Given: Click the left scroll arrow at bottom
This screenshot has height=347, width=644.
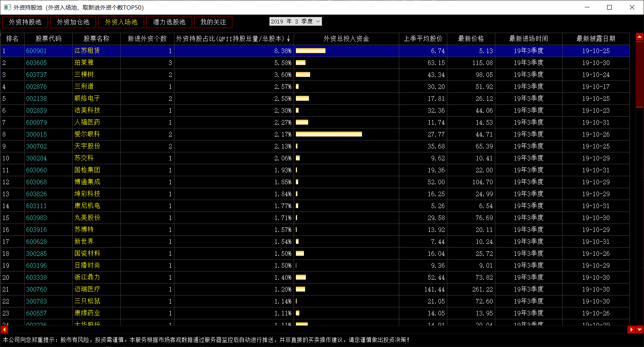Looking at the screenshot, I should click(4, 330).
